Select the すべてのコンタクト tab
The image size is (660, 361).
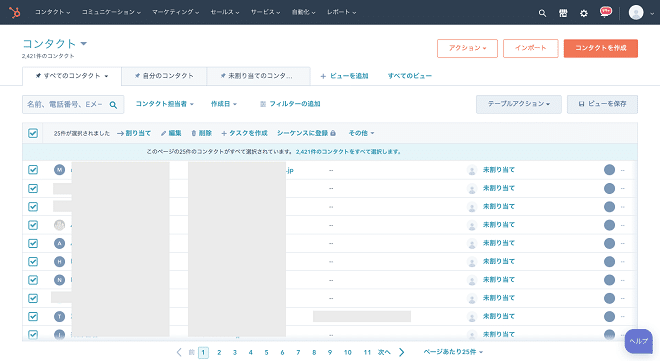coord(72,76)
